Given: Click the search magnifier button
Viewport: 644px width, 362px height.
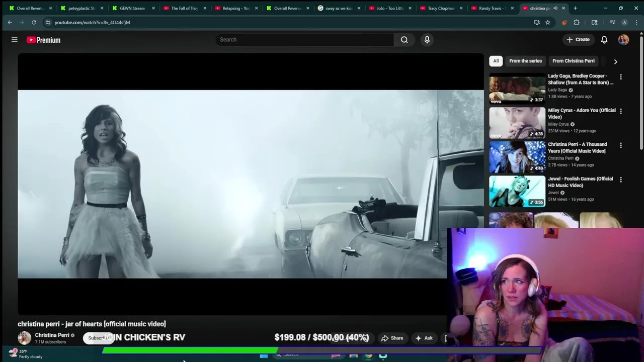Looking at the screenshot, I should 405,40.
